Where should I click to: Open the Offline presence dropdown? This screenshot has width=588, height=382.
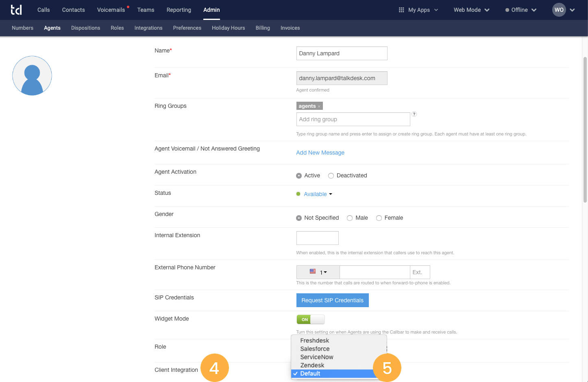520,10
